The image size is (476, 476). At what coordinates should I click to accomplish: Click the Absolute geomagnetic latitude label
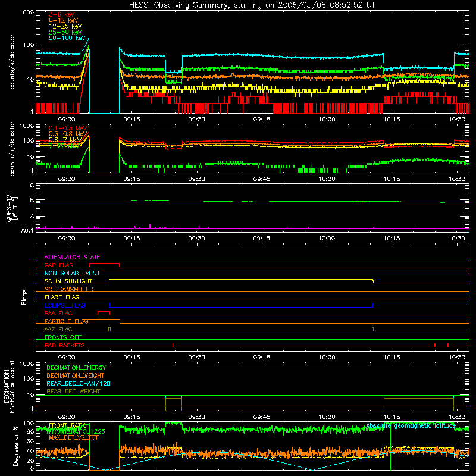pyautogui.click(x=411, y=425)
